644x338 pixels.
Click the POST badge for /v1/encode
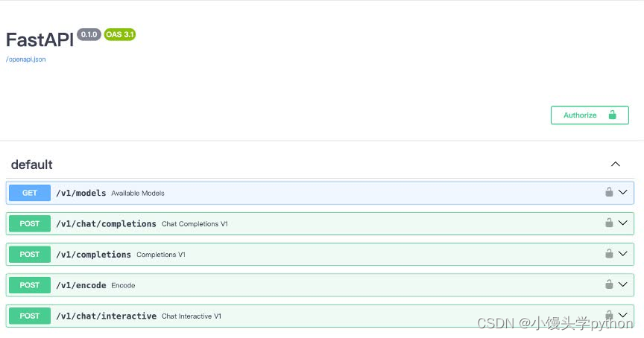tap(30, 285)
